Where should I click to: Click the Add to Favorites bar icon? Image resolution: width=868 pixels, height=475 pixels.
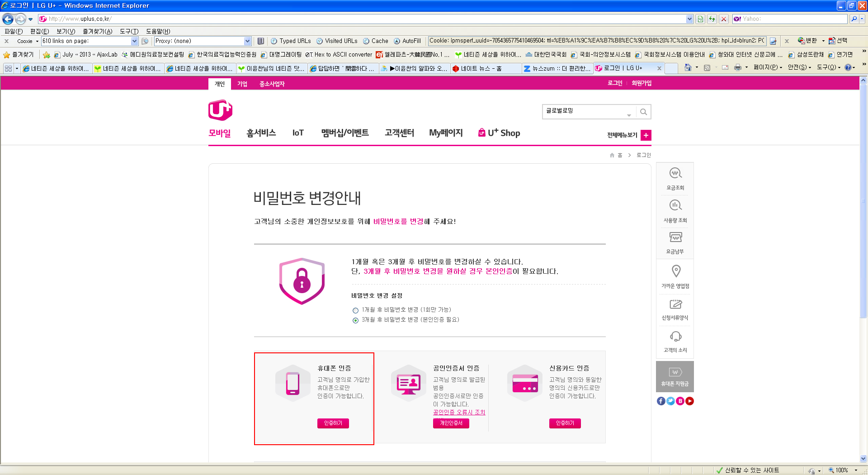coord(47,55)
